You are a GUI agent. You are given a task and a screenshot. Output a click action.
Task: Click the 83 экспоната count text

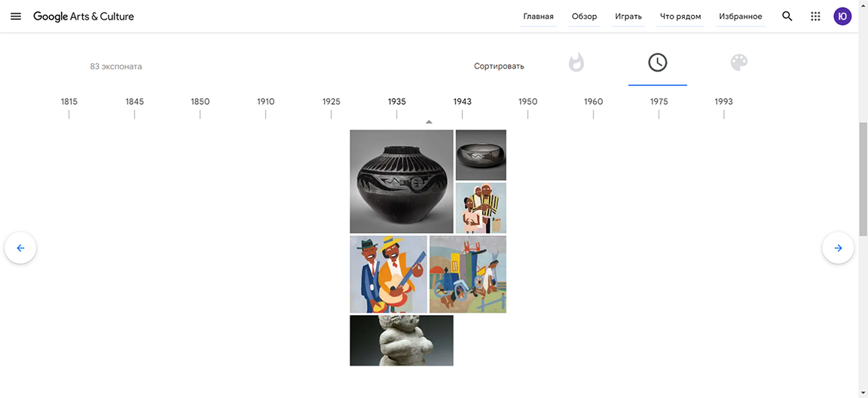116,66
